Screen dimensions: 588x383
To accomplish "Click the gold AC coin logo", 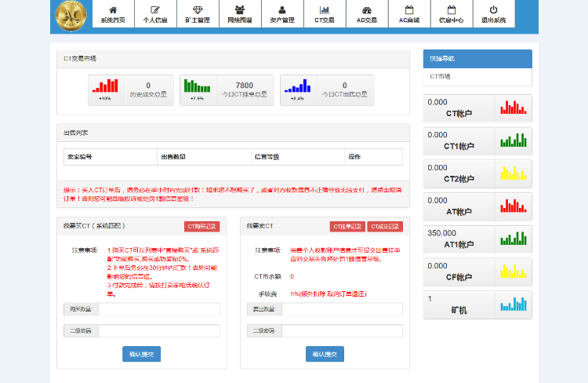I will (x=71, y=16).
